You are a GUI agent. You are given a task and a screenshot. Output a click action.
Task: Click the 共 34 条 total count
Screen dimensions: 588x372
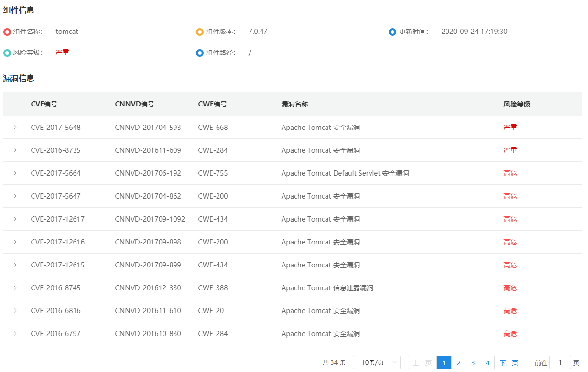(334, 363)
